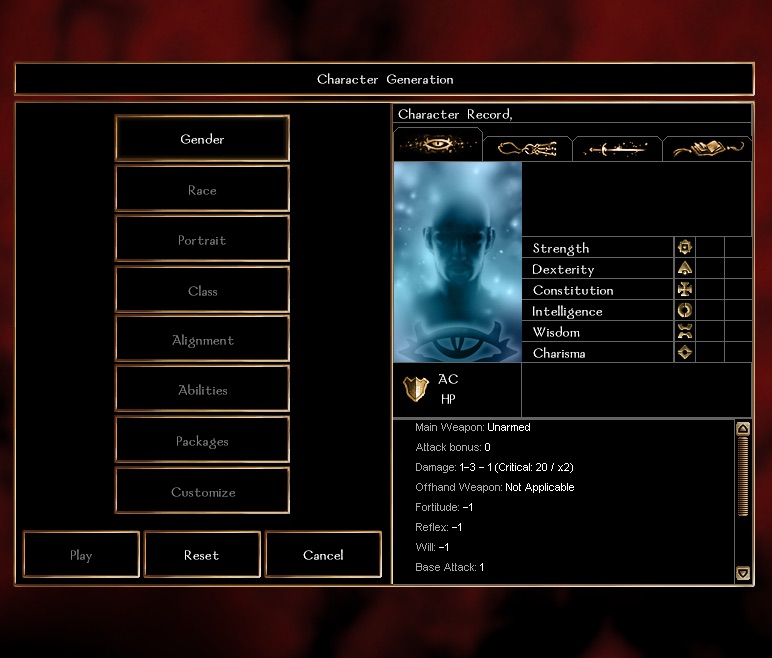The image size is (772, 658).
Task: Click Offhand Weapon: Not Applicable line
Action: pyautogui.click(x=495, y=487)
